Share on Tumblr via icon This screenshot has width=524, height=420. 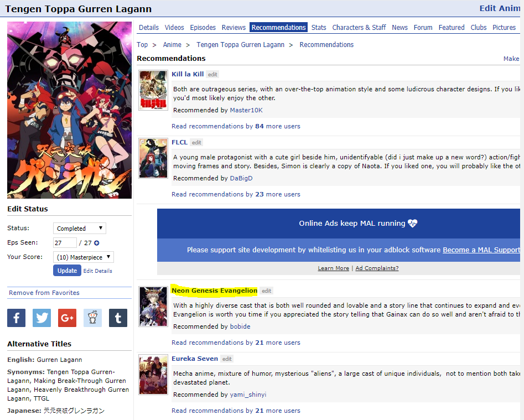click(x=118, y=318)
